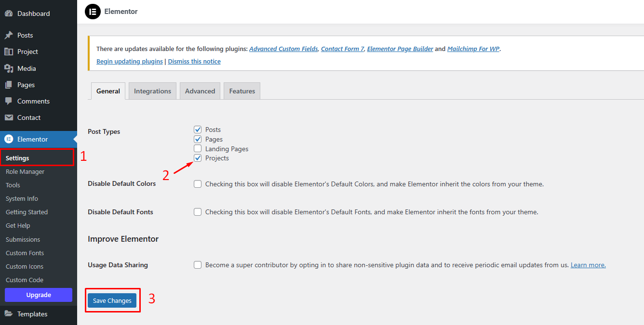Image resolution: width=644 pixels, height=325 pixels.
Task: Open the Contact menu item
Action: 39,117
